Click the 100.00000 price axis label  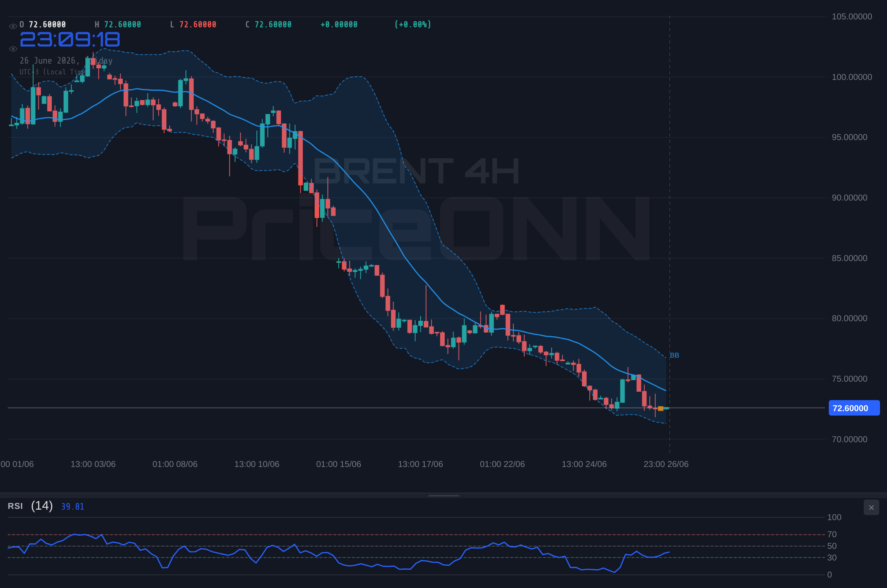tap(852, 77)
